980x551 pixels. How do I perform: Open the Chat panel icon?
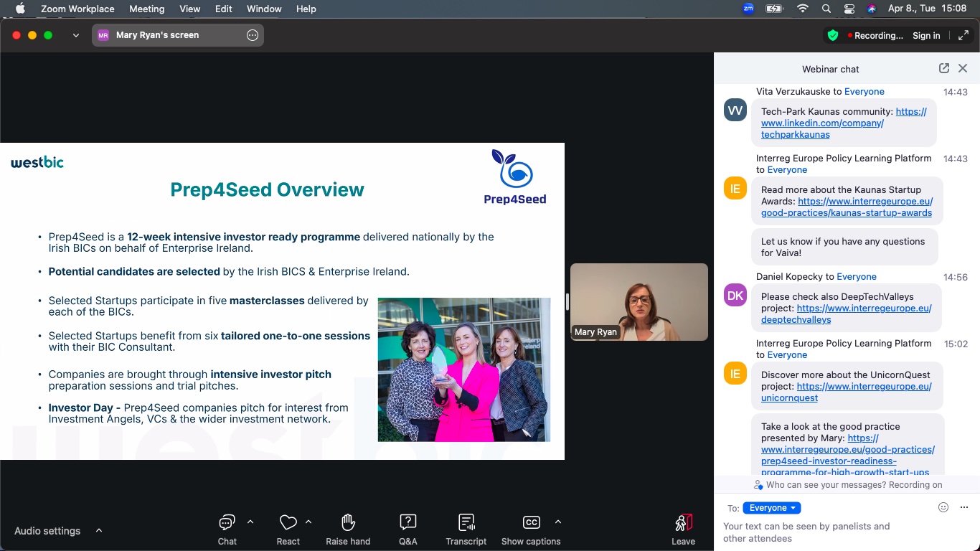[x=227, y=522]
